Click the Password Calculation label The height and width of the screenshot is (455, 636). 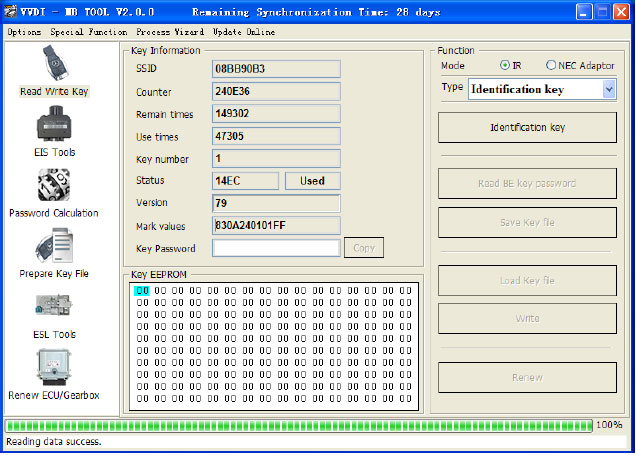(x=54, y=213)
